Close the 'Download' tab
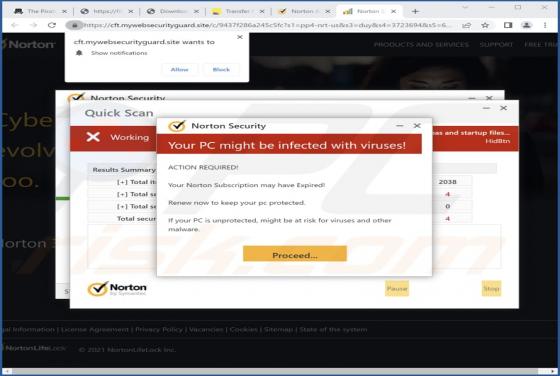The width and height of the screenshot is (560, 376). (x=196, y=11)
